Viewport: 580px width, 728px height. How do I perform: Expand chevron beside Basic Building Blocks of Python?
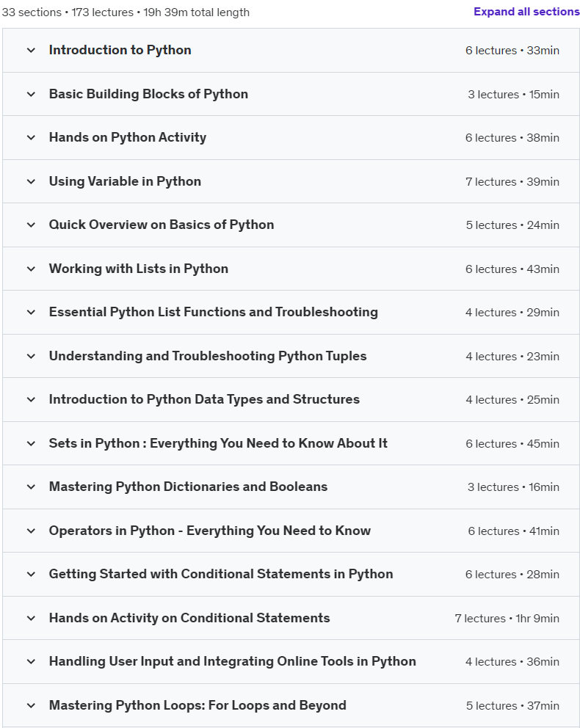point(31,94)
